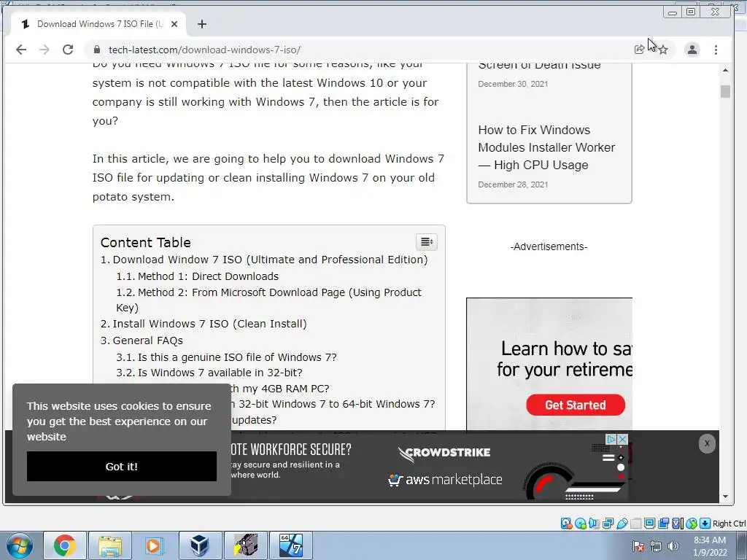Click the padlock site info icon
The width and height of the screenshot is (747, 560).
(x=97, y=50)
